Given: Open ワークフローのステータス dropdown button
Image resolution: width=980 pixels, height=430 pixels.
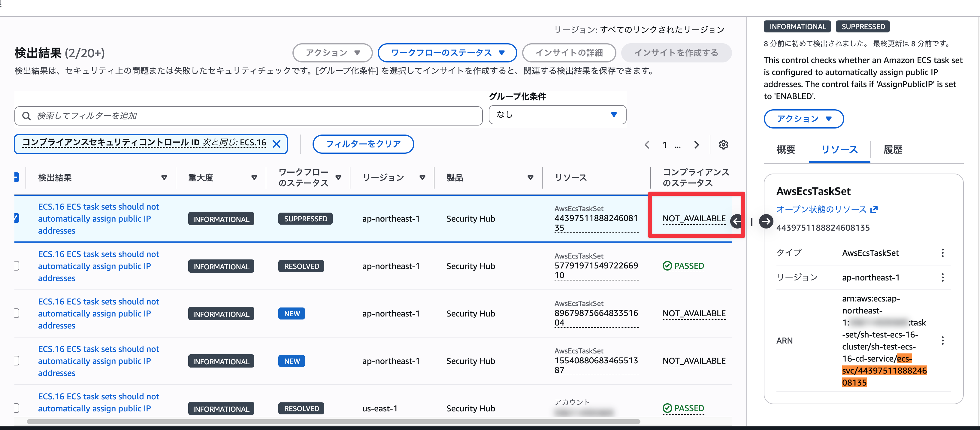Looking at the screenshot, I should 447,53.
